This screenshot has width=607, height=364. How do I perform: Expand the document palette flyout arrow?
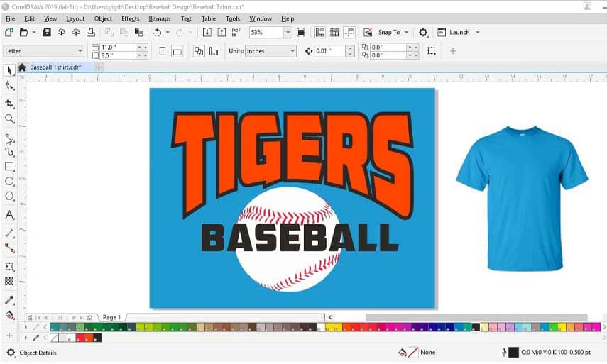pyautogui.click(x=26, y=338)
